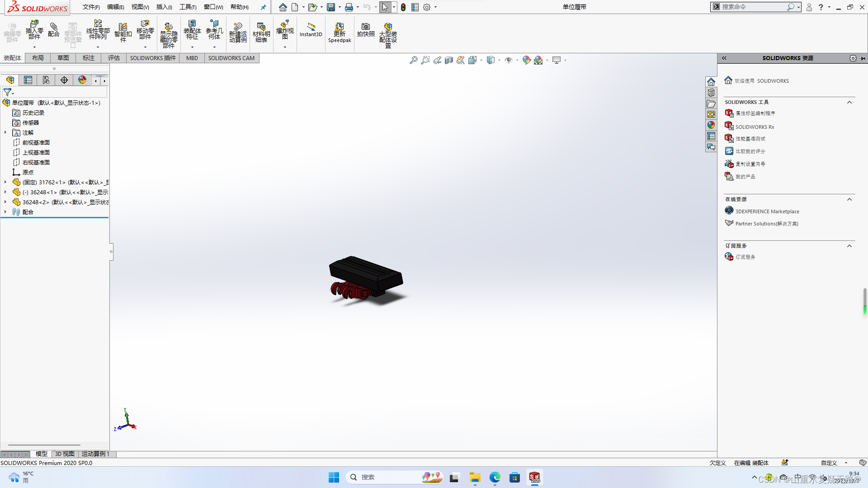
Task: Expand the 注解 folder
Action: [5, 132]
